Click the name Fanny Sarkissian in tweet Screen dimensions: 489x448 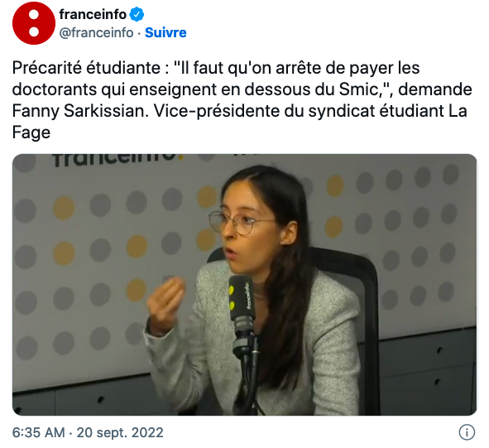pyautogui.click(x=80, y=110)
